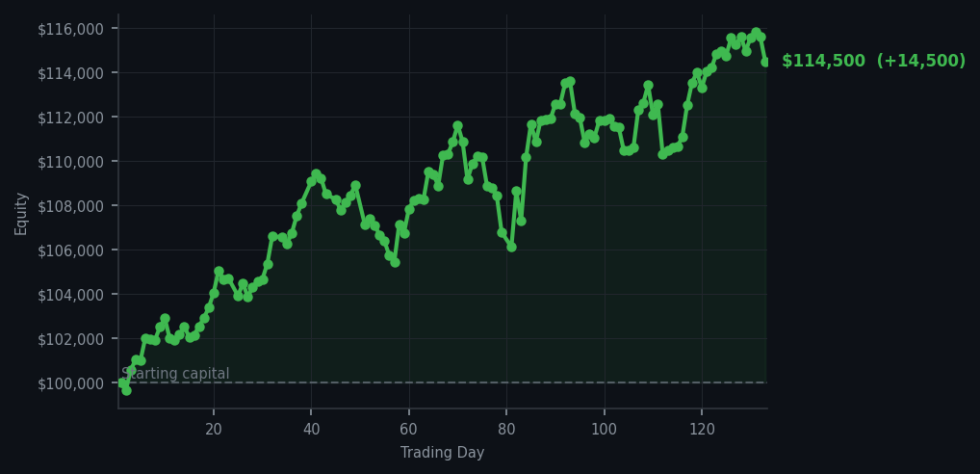
Task: Click the 120 x-axis tick label
Action: tap(702, 430)
